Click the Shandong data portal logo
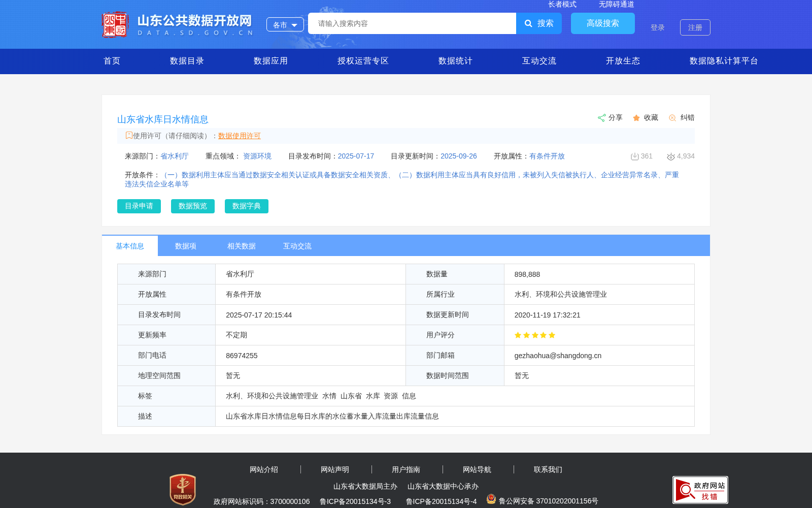 177,24
